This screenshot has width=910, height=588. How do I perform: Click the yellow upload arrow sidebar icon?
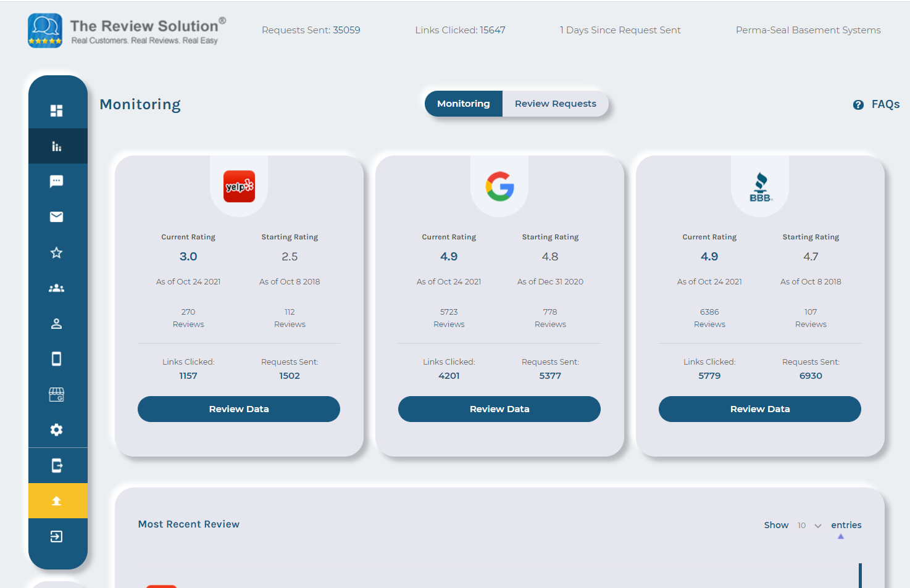click(x=57, y=501)
